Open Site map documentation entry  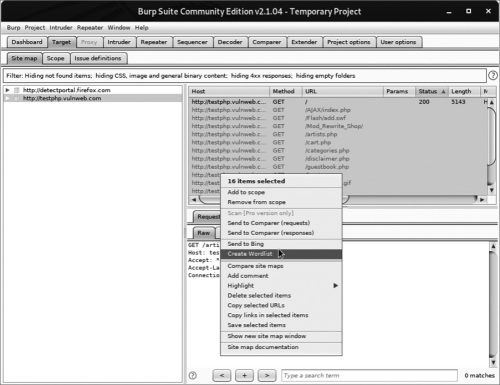(281, 347)
